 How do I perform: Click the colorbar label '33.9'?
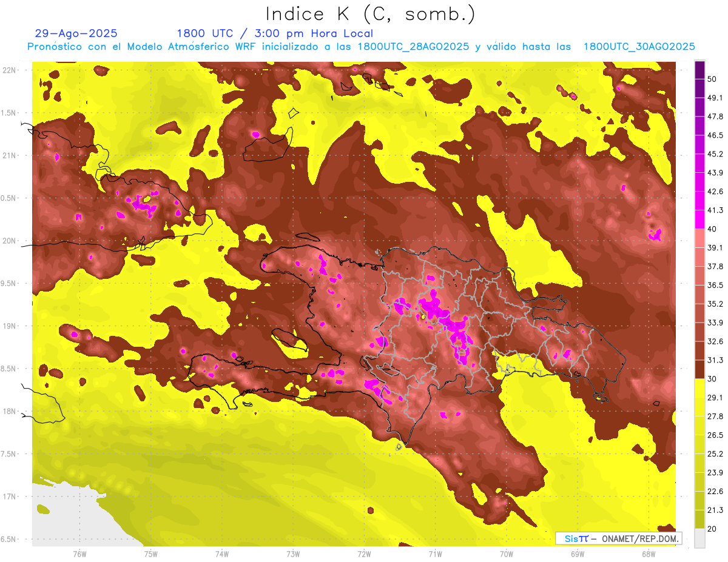pyautogui.click(x=715, y=323)
